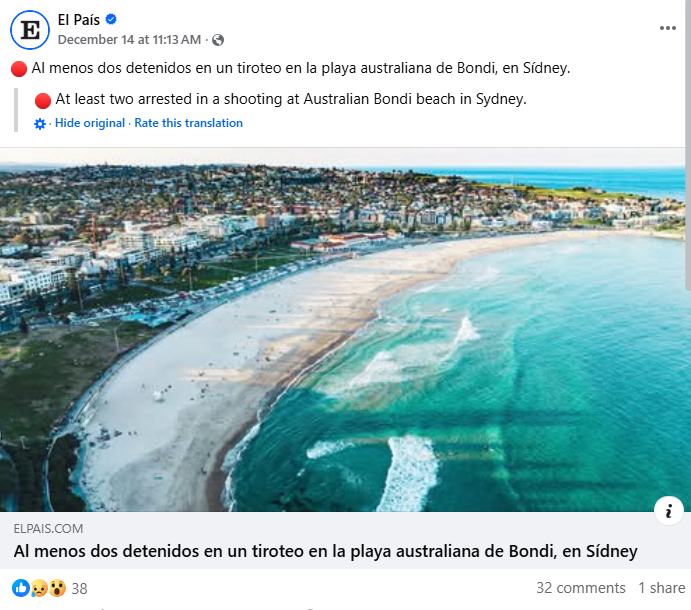691x610 pixels.
Task: Click the info icon on the image
Action: pos(668,511)
